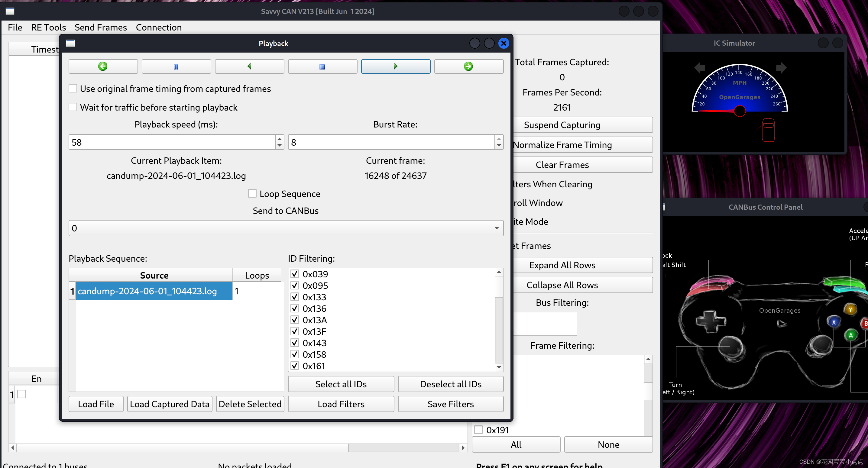The image size is (868, 468).
Task: Enable wait for traffic before starting playback
Action: pos(73,107)
